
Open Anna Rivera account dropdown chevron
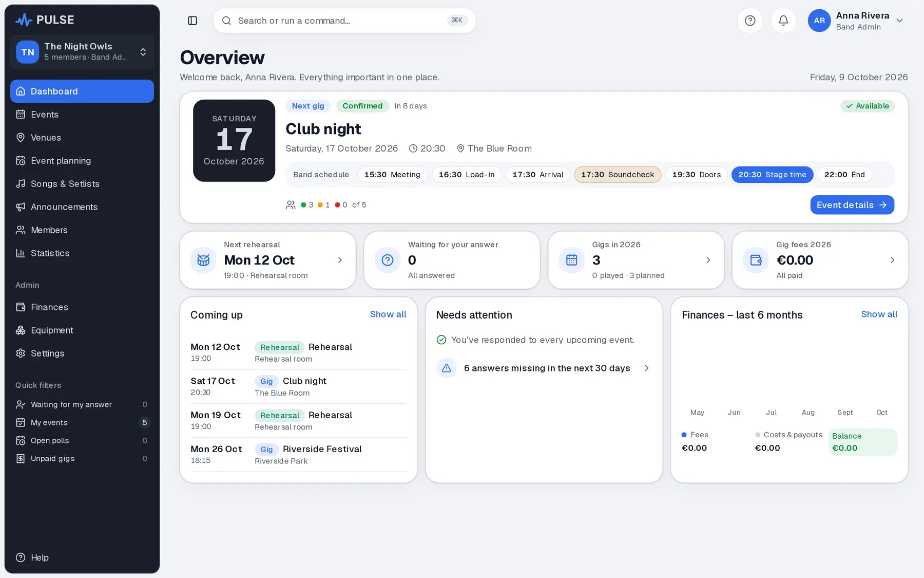click(x=899, y=21)
